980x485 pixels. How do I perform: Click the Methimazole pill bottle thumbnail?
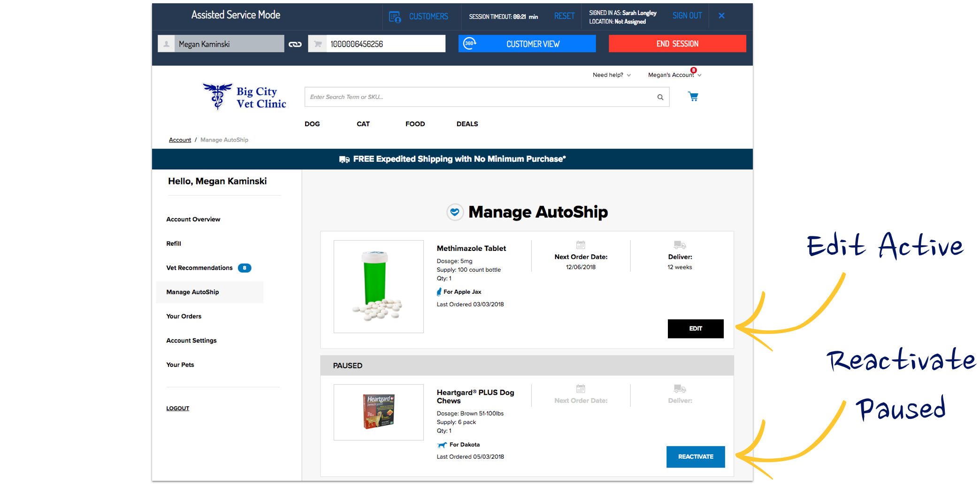coord(379,287)
